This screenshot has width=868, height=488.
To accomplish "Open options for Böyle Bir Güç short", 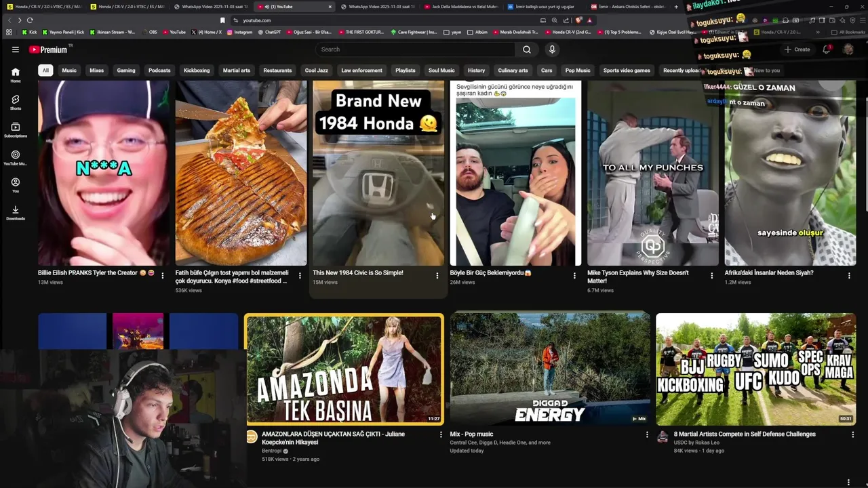I will (574, 276).
